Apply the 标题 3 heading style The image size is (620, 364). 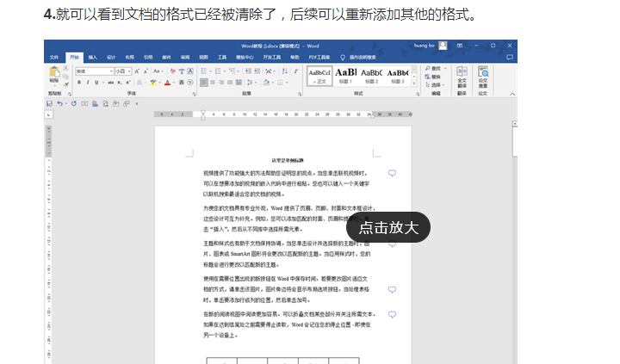398,76
